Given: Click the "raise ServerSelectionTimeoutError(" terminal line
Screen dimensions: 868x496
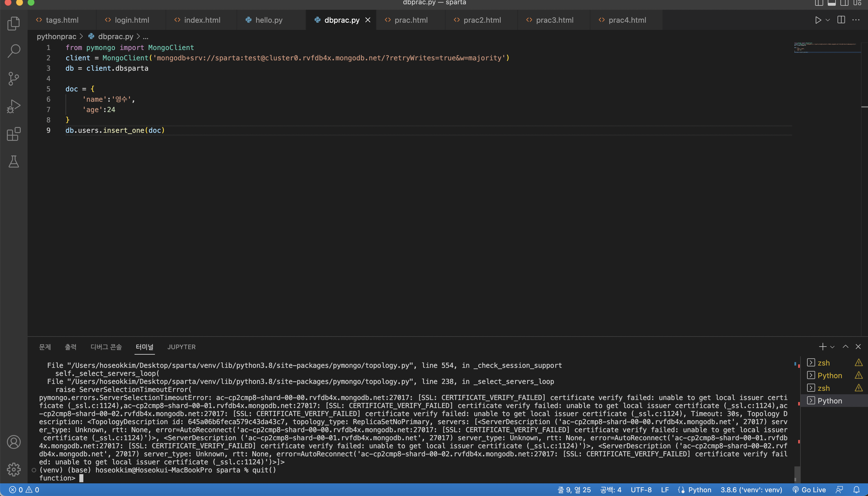Looking at the screenshot, I should coord(123,389).
